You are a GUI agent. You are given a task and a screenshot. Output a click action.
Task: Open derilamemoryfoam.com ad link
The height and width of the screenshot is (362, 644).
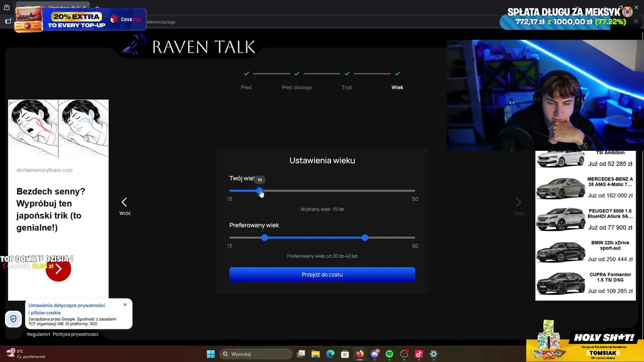click(44, 170)
